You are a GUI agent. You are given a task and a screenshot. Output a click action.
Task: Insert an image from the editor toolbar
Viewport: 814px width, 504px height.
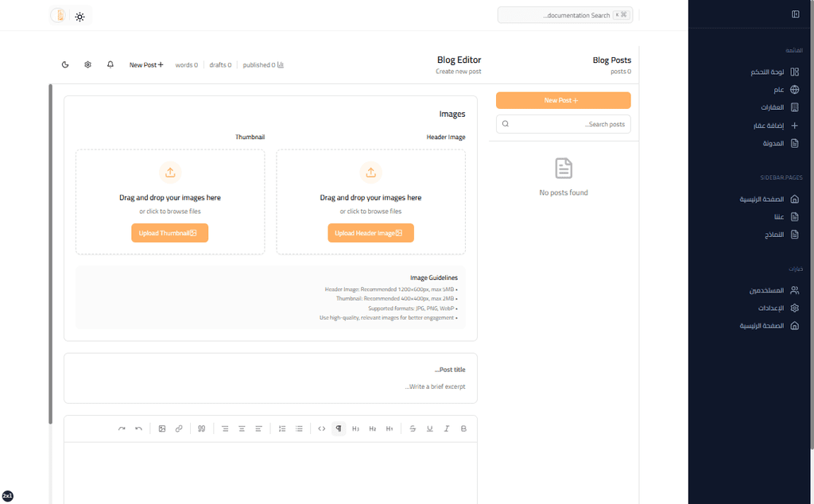[162, 428]
